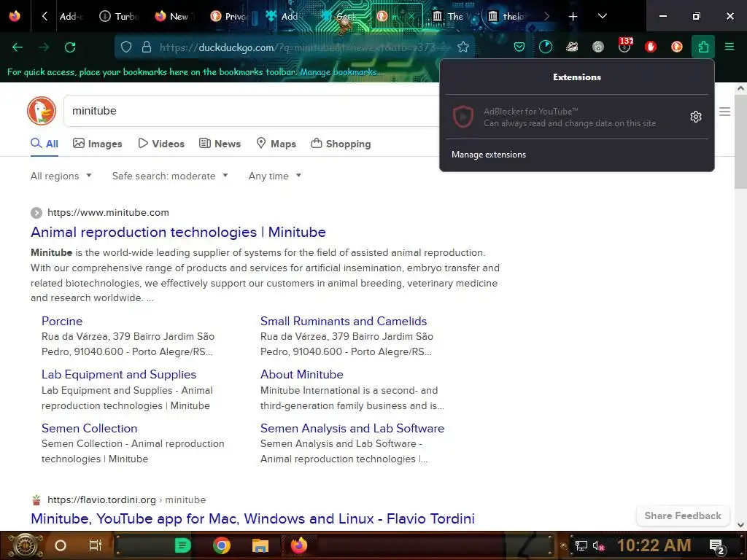747x560 pixels.
Task: Switch to News results
Action: (x=220, y=144)
